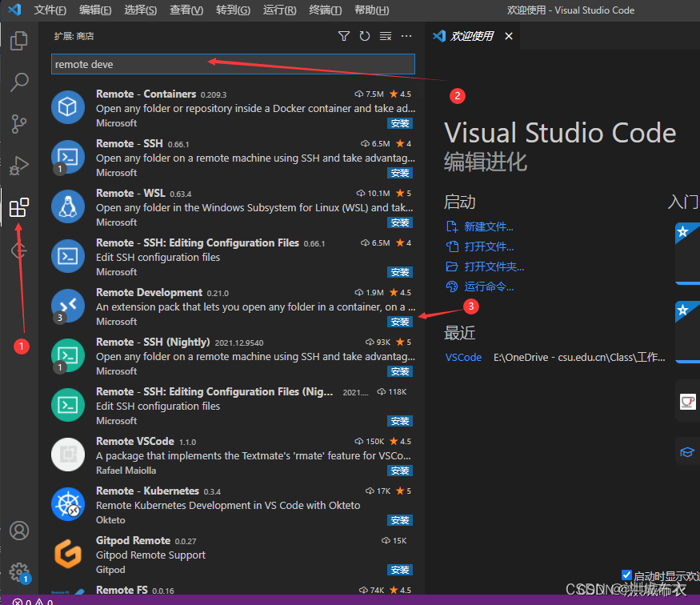Open the 转到(G) menu
Viewport: 700px width, 605px height.
tap(233, 10)
